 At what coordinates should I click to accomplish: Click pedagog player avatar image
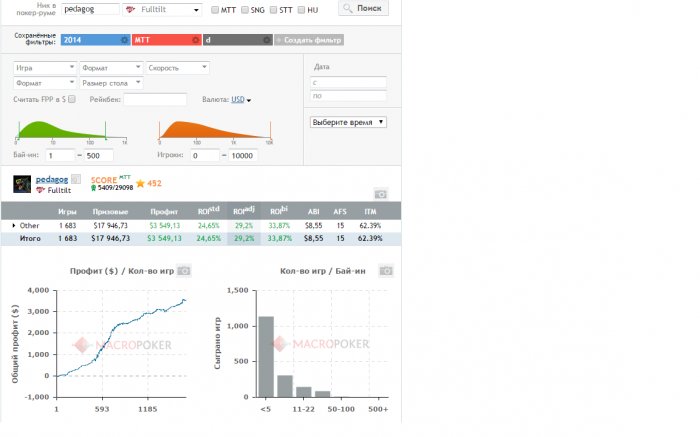click(x=22, y=184)
